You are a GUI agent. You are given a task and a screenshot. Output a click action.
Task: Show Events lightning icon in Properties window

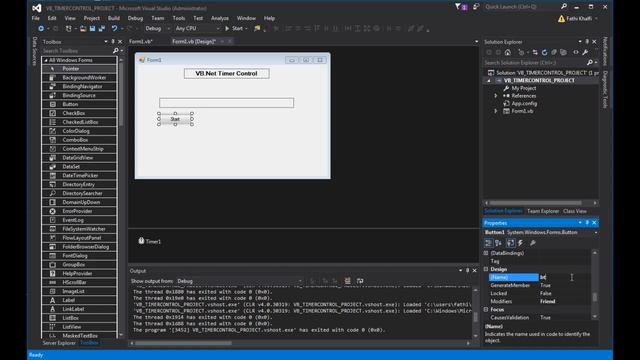click(x=520, y=243)
